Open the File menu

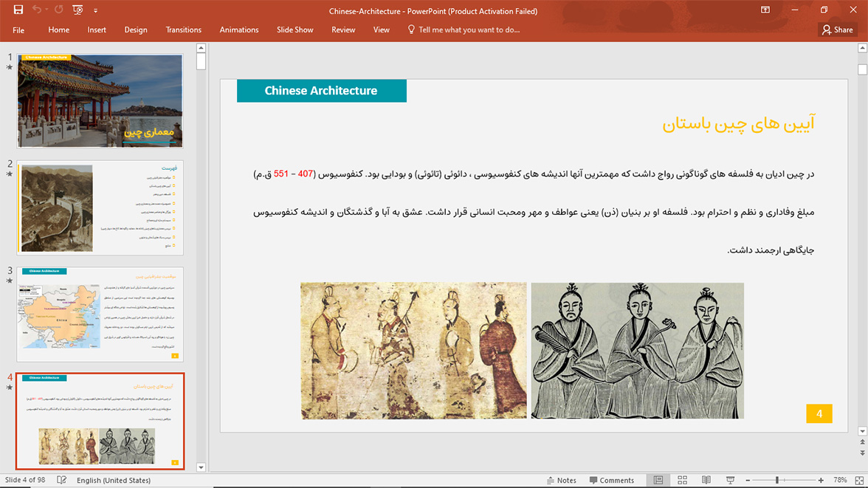tap(18, 30)
